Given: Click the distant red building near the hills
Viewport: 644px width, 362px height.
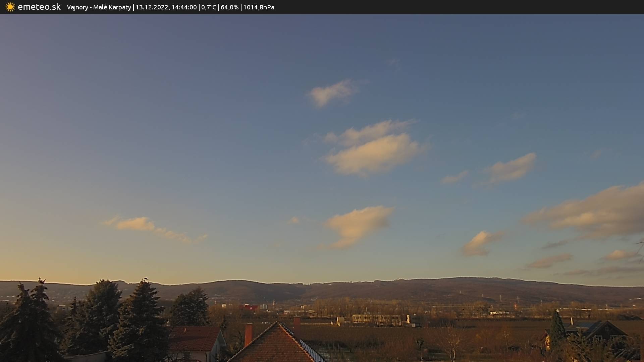Looking at the screenshot, I should pyautogui.click(x=249, y=307).
